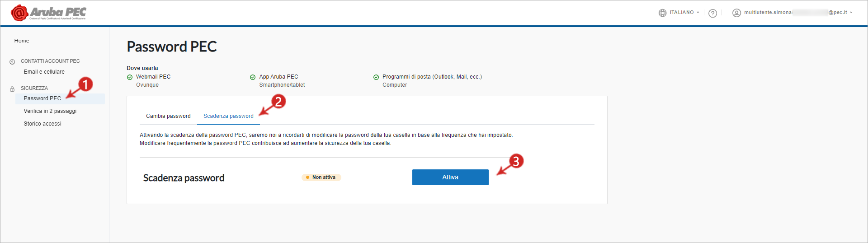Open Email e cellulare settings

[x=44, y=72]
